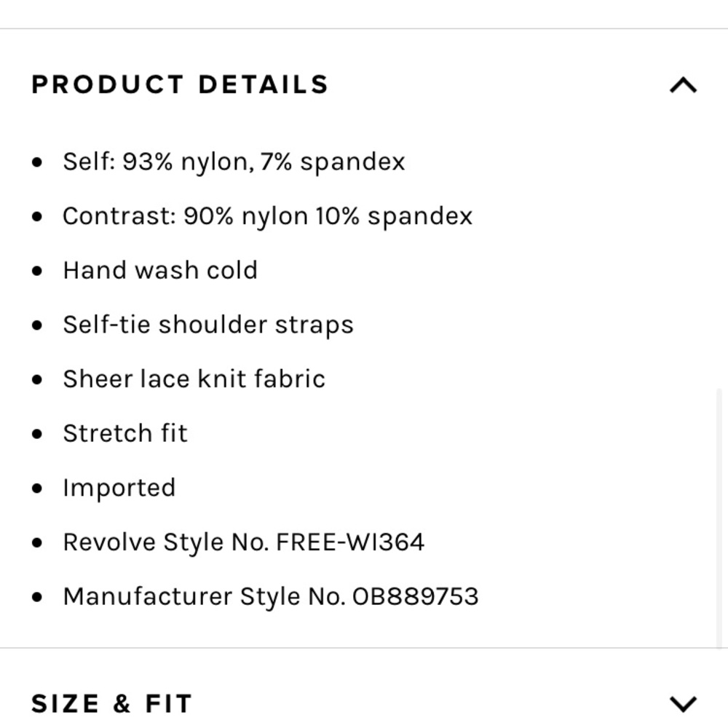Click the bullet point beside Stretch fit
Screen dimensions: 728x728
coord(38,435)
